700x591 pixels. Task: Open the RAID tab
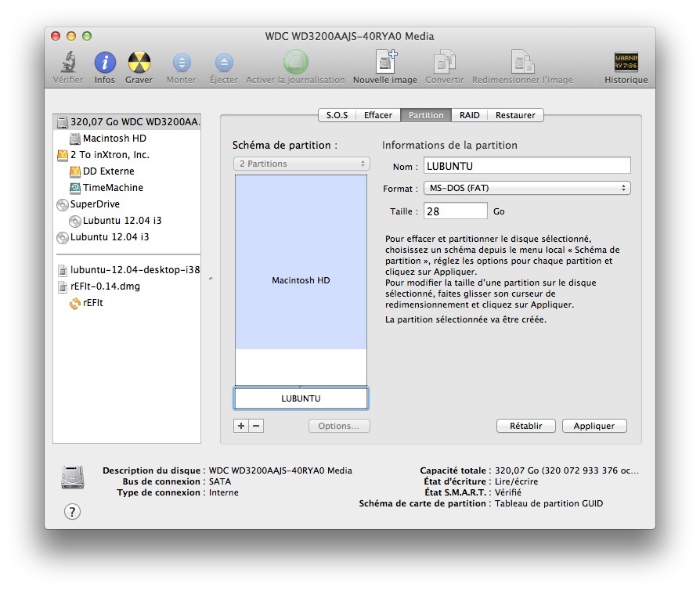pyautogui.click(x=470, y=115)
